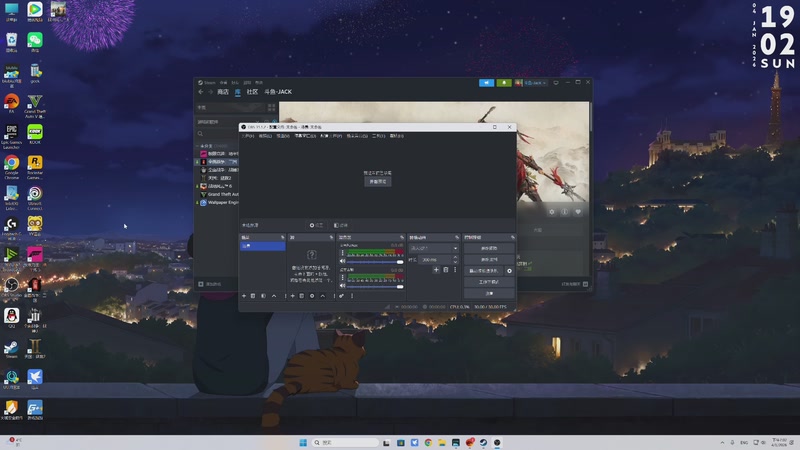Open the Steam 商店 tab
The width and height of the screenshot is (800, 450).
tap(223, 92)
